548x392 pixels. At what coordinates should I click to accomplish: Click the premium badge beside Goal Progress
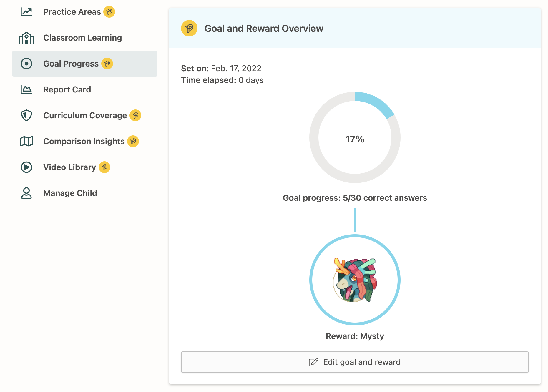tap(107, 64)
